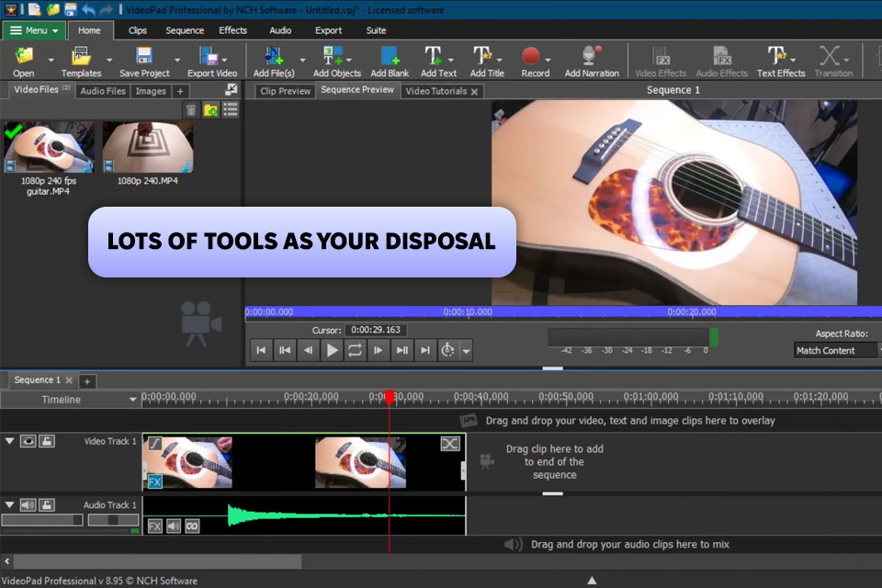Open a project with the Open icon
882x588 pixels.
[24, 62]
